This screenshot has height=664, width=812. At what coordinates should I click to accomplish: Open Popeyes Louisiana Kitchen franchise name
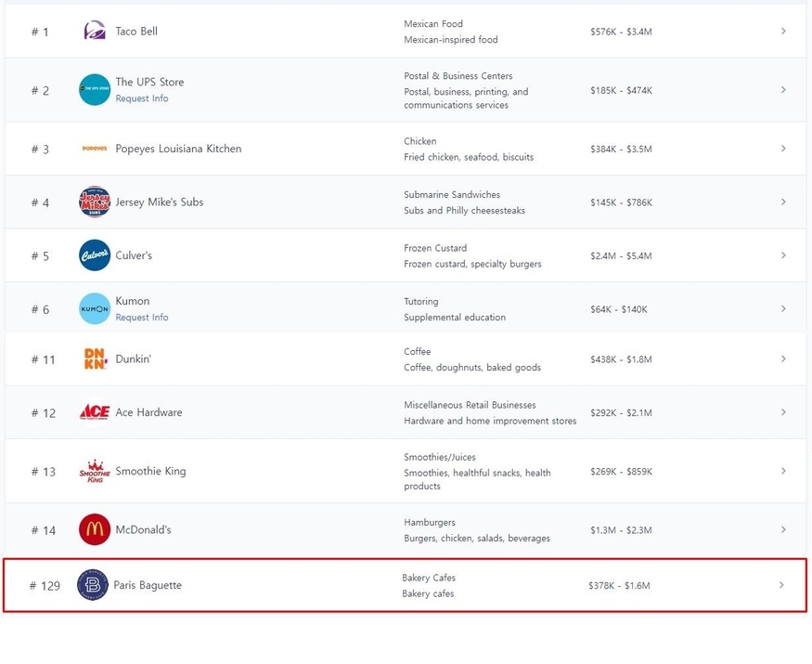coord(179,149)
